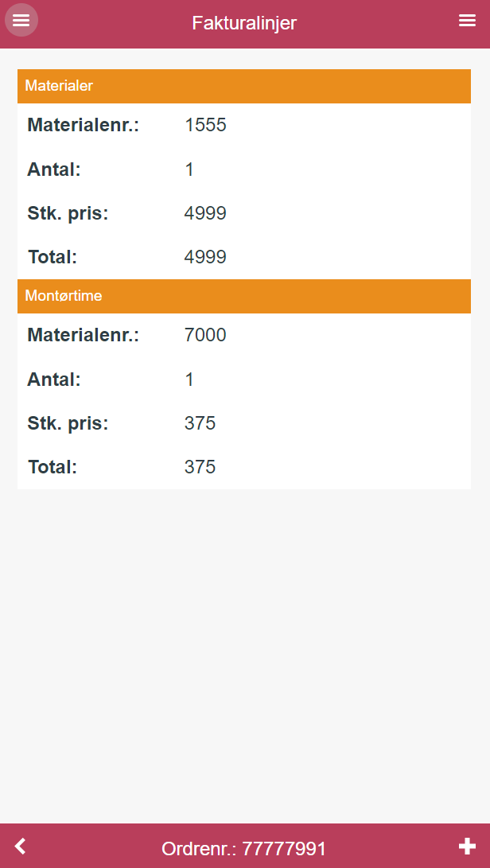Add a new invoice line with plus icon
The width and height of the screenshot is (490, 868).
[x=467, y=846]
